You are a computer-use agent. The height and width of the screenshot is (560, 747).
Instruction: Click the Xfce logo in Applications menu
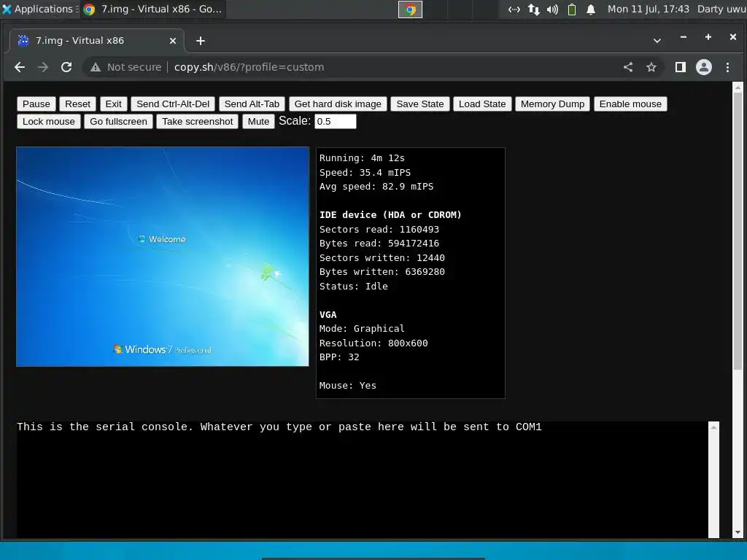coord(7,9)
